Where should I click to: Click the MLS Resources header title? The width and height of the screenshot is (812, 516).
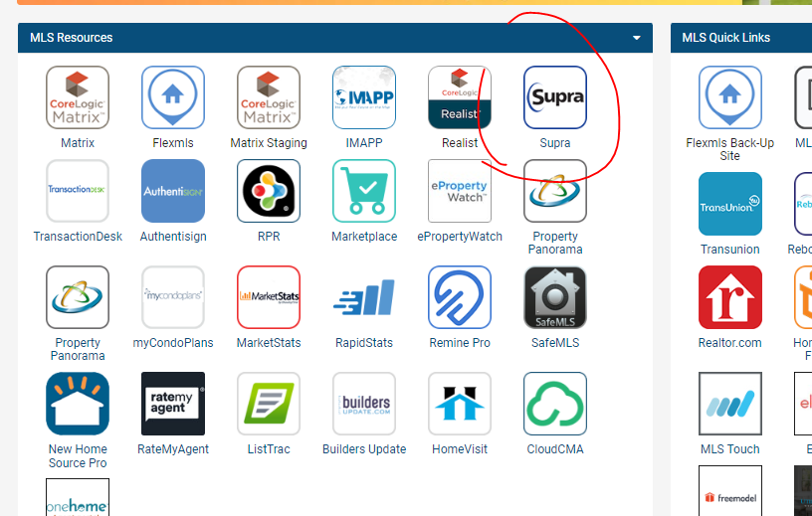71,38
